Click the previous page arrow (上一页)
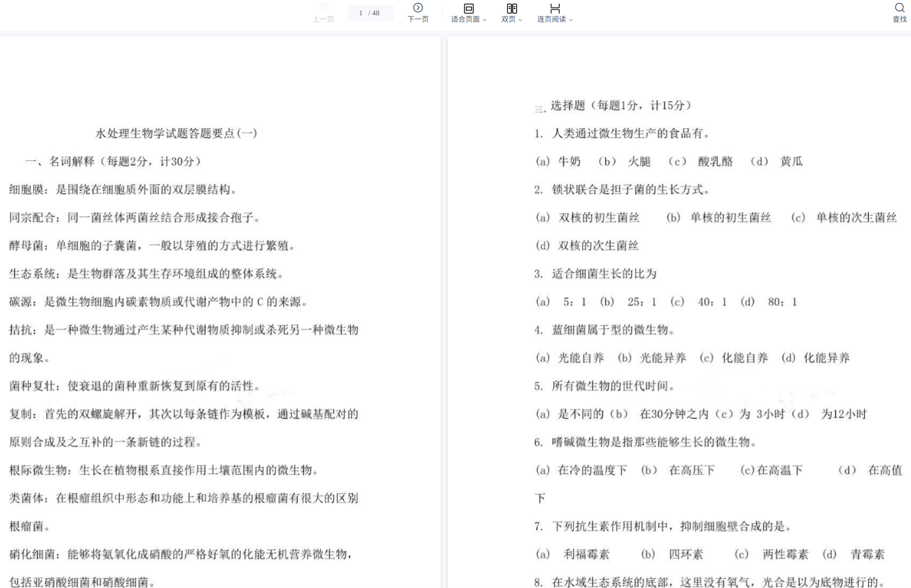The image size is (911, 588). pos(323,8)
